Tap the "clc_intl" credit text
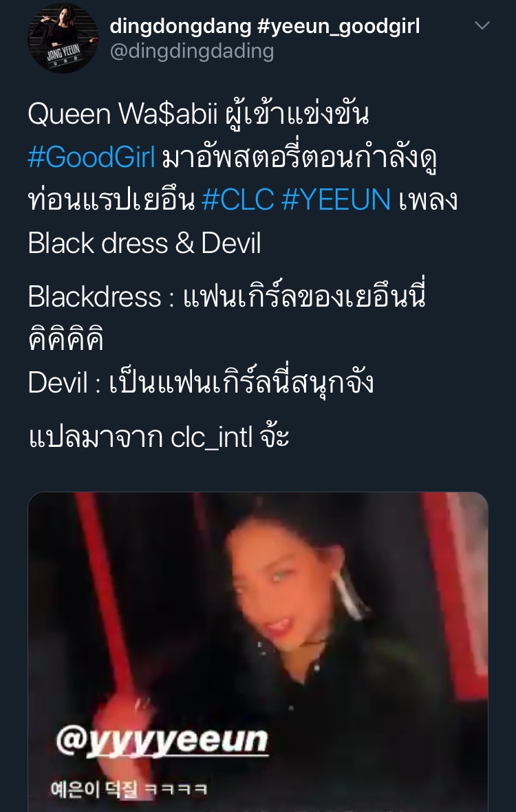This screenshot has width=516, height=812. [x=211, y=437]
